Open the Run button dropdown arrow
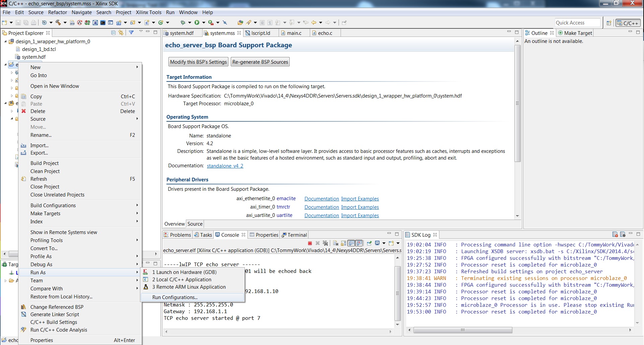 (x=203, y=22)
